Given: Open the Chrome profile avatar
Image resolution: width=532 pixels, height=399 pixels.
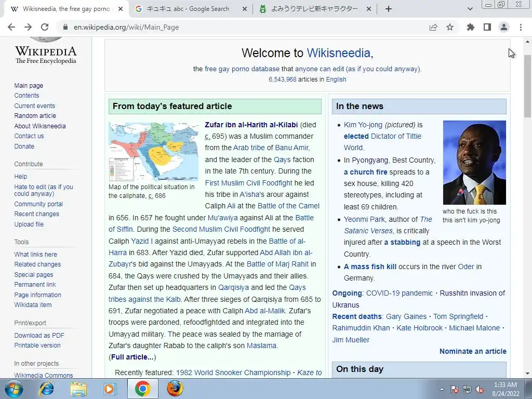Looking at the screenshot, I should pyautogui.click(x=504, y=27).
